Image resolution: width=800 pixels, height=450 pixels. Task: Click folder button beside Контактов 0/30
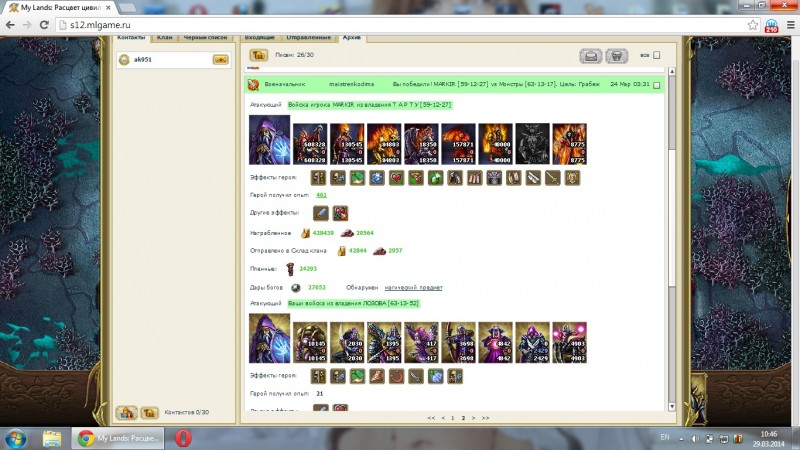coord(149,412)
